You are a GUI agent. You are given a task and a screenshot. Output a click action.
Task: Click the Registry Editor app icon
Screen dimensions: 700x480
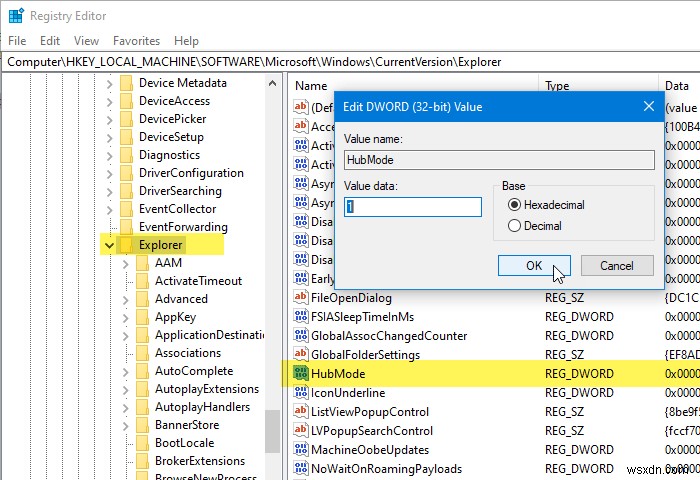[17, 16]
